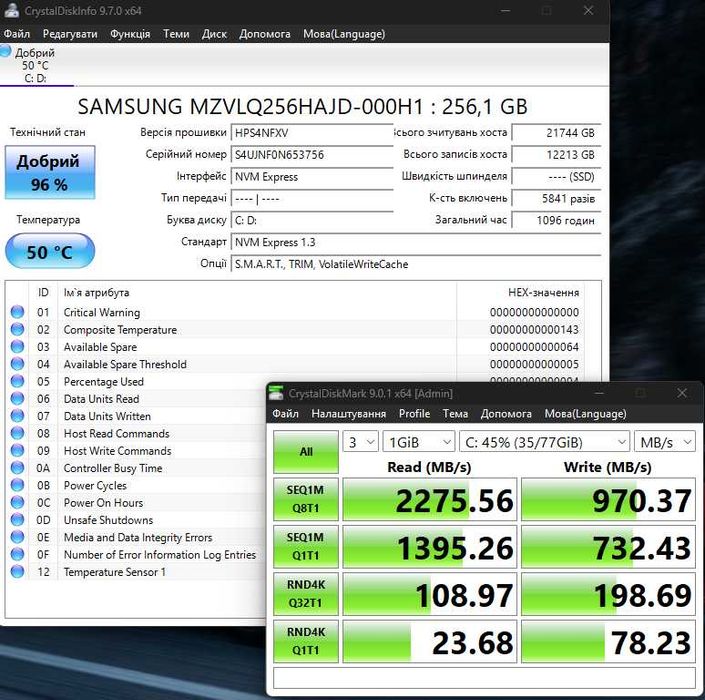Click the Добрий 96 % health status button

pos(50,172)
